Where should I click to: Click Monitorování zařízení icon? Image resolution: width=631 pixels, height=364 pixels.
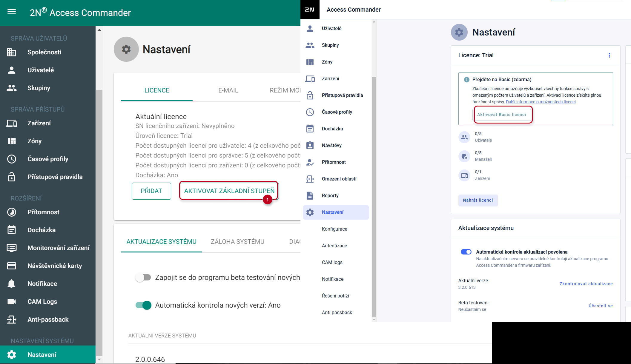click(x=12, y=248)
